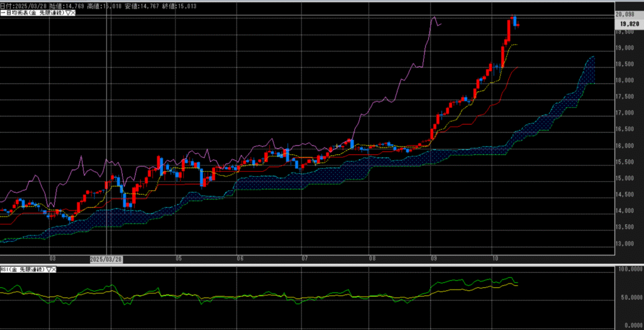644x330 pixels.
Task: Close the 一目均衡表 indicator with its X
Action: tap(74, 13)
